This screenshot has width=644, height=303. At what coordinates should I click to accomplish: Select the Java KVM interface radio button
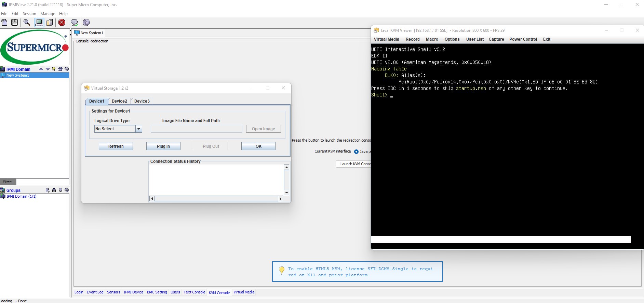pyautogui.click(x=356, y=151)
